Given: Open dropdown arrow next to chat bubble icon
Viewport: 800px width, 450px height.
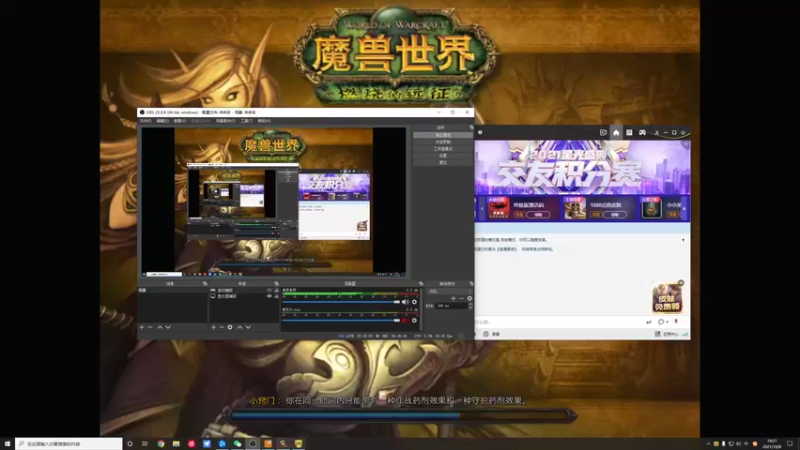Looking at the screenshot, I should point(667,322).
